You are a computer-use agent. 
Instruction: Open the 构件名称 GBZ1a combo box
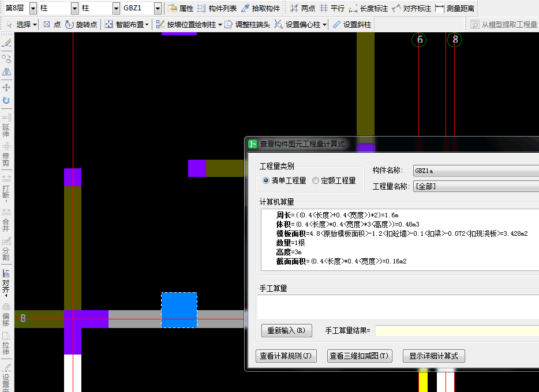476,170
